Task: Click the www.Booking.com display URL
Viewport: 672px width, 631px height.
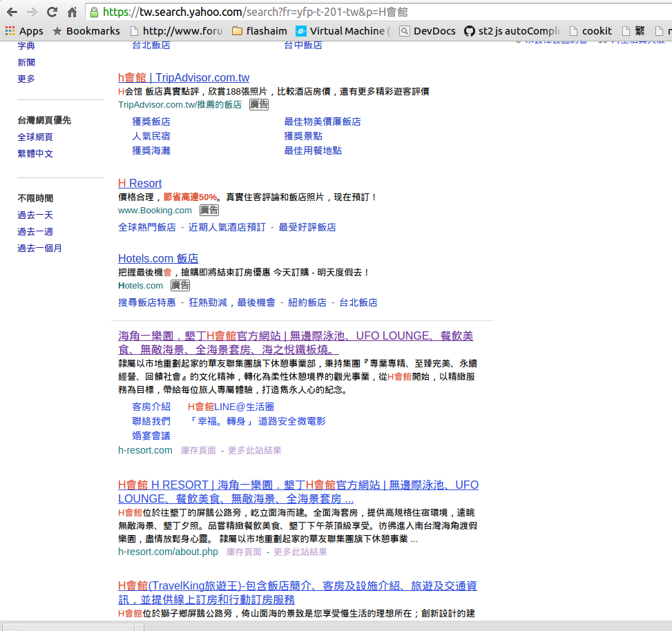Action: click(x=155, y=211)
